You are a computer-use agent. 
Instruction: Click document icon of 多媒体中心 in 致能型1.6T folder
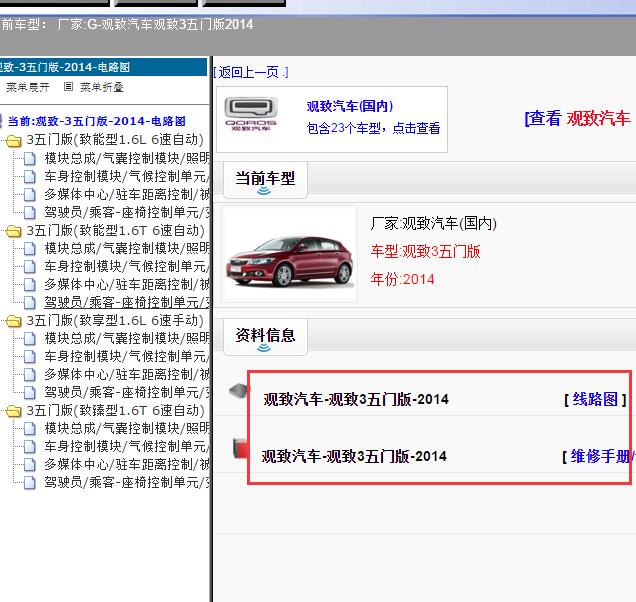30,285
